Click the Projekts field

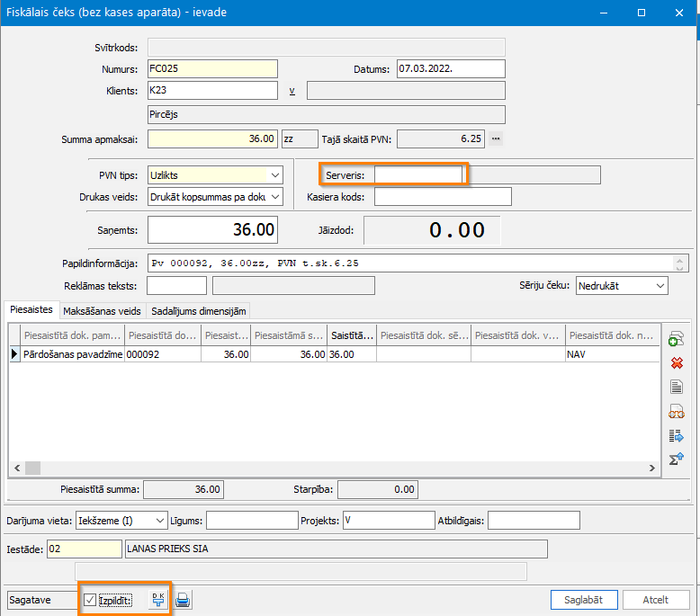click(x=389, y=521)
